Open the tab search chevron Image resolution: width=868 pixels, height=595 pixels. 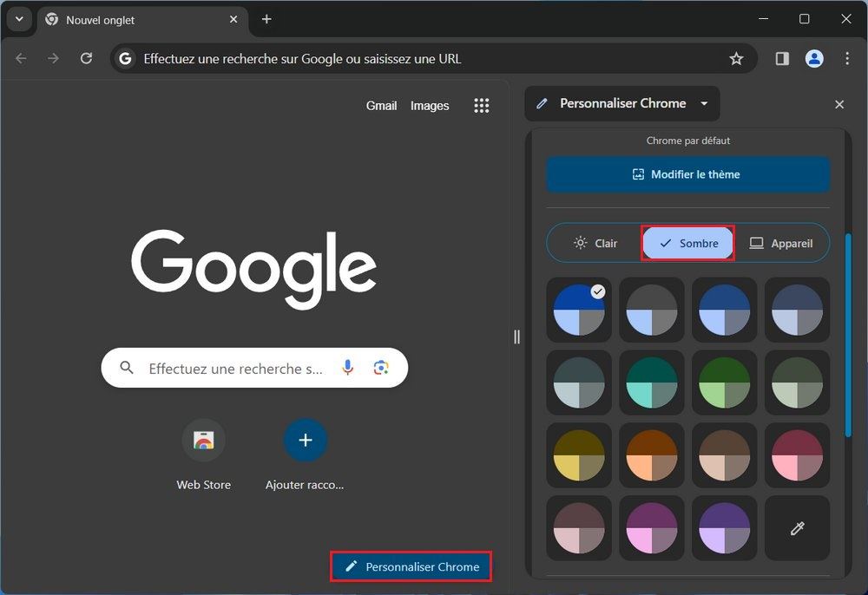[18, 19]
